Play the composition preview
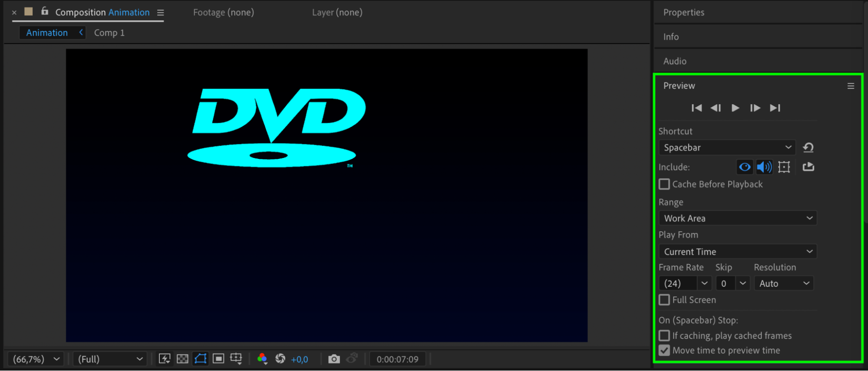 tap(735, 108)
